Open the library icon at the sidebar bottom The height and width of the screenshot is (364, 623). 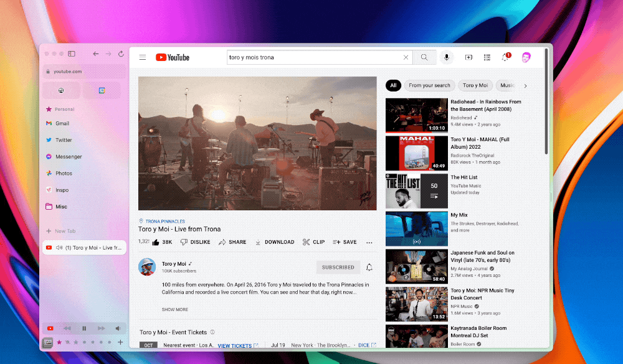click(x=48, y=343)
